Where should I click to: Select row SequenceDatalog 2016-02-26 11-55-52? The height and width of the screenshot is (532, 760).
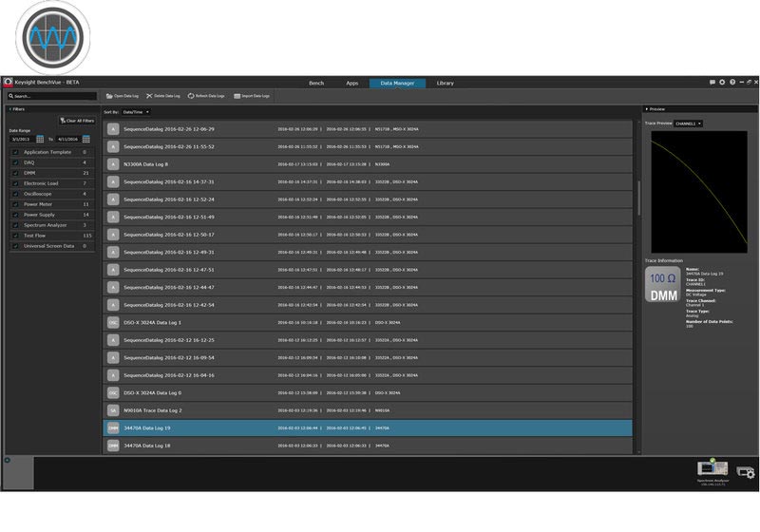coord(368,147)
